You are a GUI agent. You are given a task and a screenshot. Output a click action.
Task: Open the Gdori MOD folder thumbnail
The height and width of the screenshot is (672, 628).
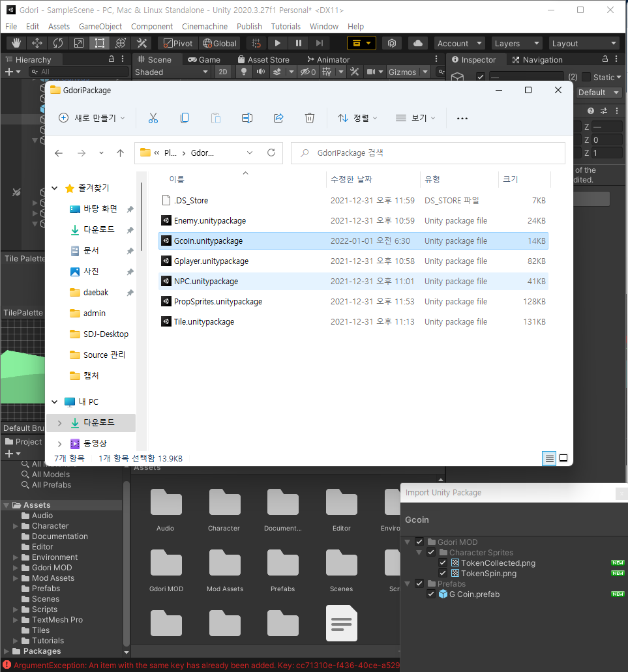tap(166, 570)
